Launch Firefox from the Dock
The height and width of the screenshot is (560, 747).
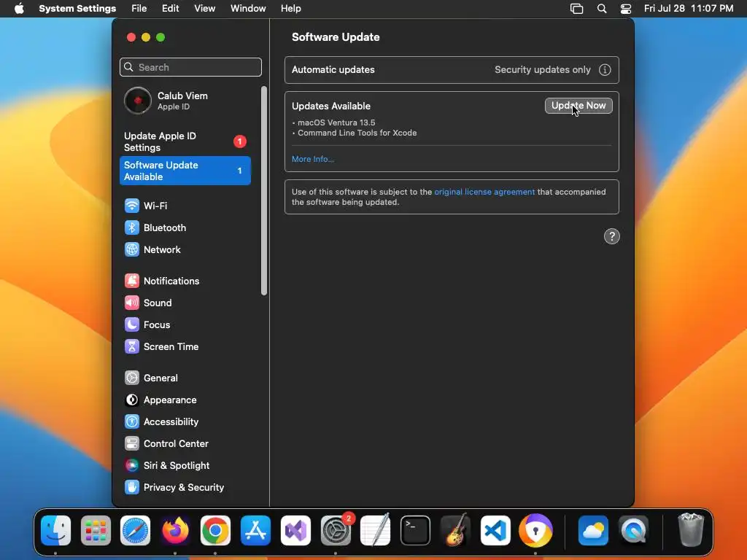click(x=175, y=530)
